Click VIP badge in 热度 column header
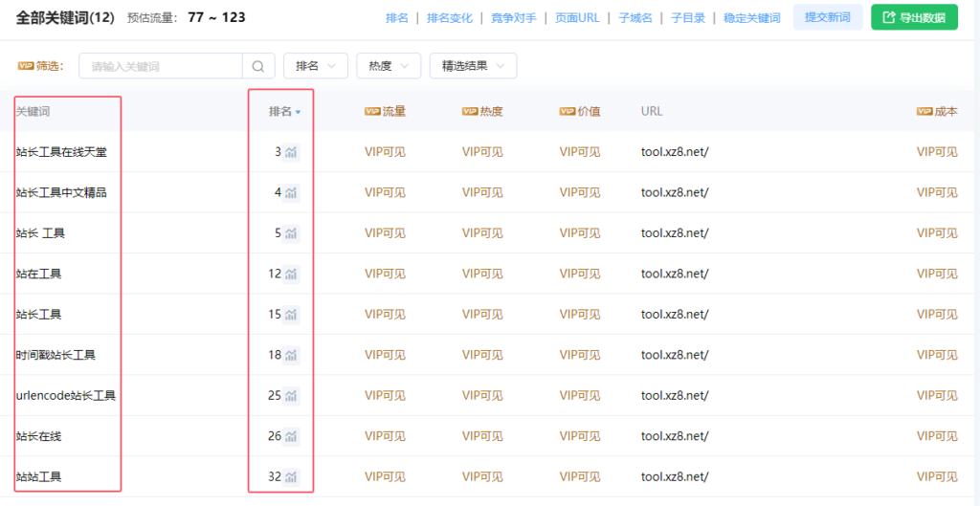Viewport: 980px width, 506px height. point(470,111)
